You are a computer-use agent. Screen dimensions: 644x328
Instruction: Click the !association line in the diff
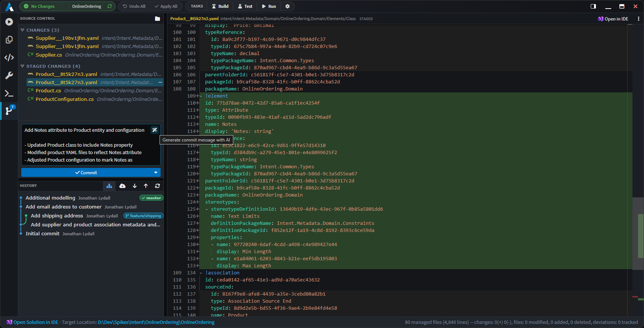click(222, 273)
